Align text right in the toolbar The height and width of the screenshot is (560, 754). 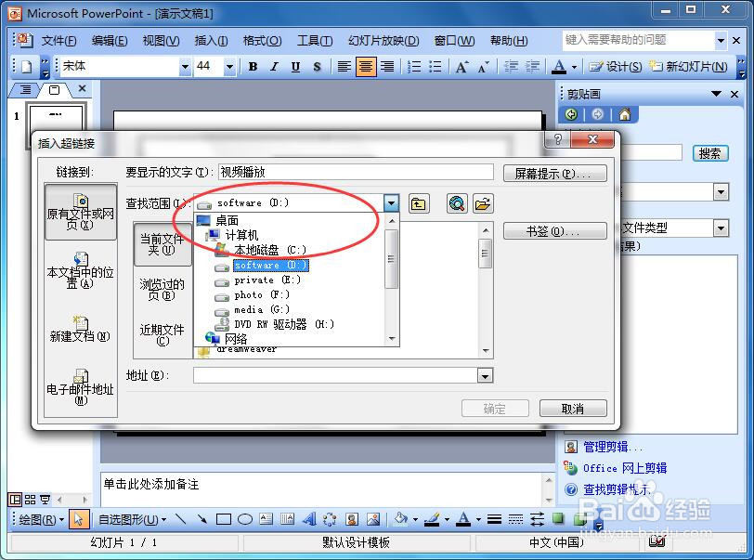[387, 67]
